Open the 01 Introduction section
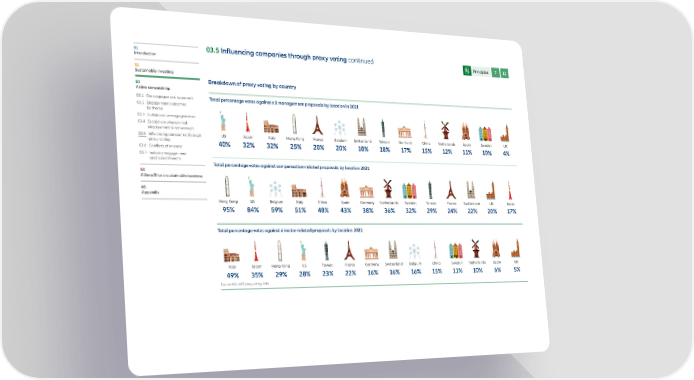Screen dimensions: 694x380 (x=145, y=50)
